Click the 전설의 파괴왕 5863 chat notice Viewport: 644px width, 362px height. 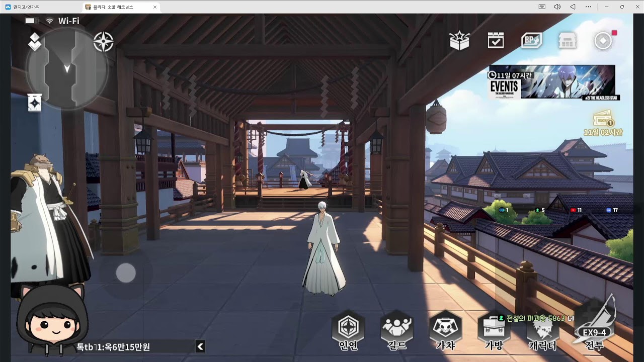[536, 318]
